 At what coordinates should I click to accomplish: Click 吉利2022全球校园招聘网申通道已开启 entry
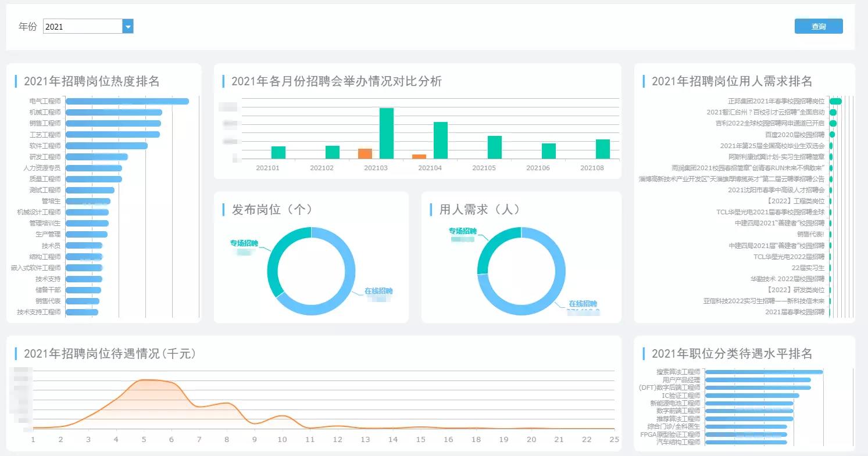pyautogui.click(x=770, y=123)
